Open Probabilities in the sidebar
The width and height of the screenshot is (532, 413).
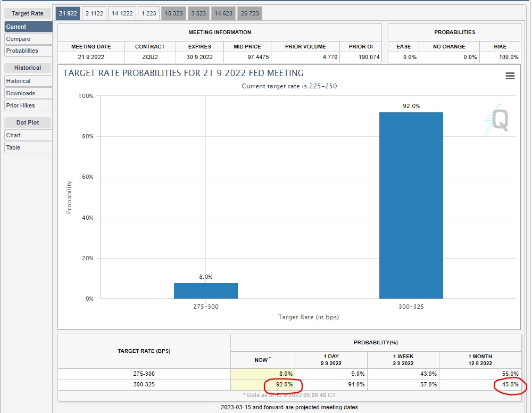(29, 51)
